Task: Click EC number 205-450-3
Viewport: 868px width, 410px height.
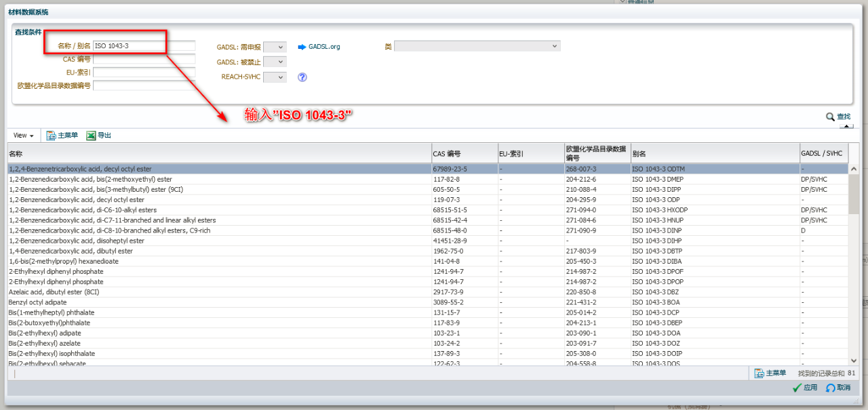Action: click(580, 261)
